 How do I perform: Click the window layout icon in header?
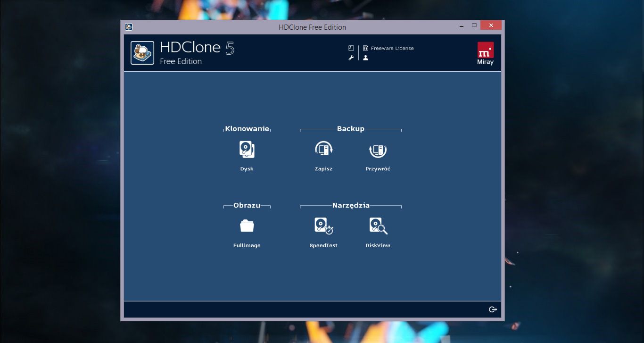point(351,48)
